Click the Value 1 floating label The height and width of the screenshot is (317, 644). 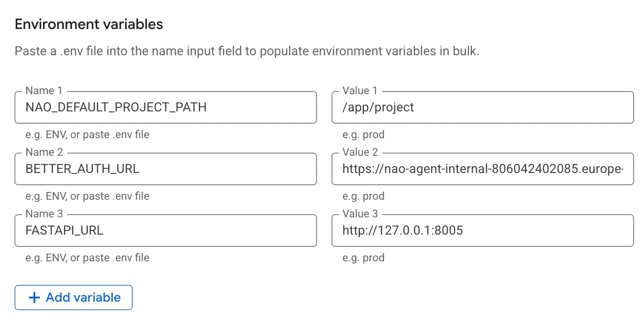point(359,90)
